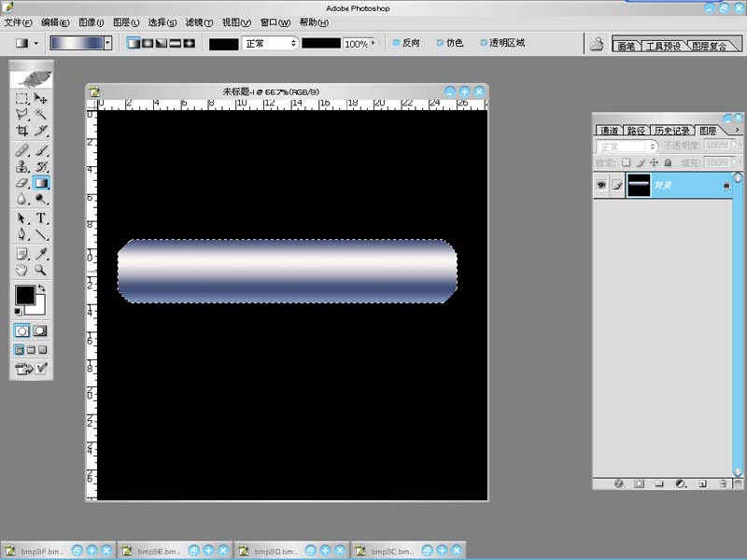This screenshot has width=747, height=560.
Task: Select the Hand tool
Action: [22, 271]
